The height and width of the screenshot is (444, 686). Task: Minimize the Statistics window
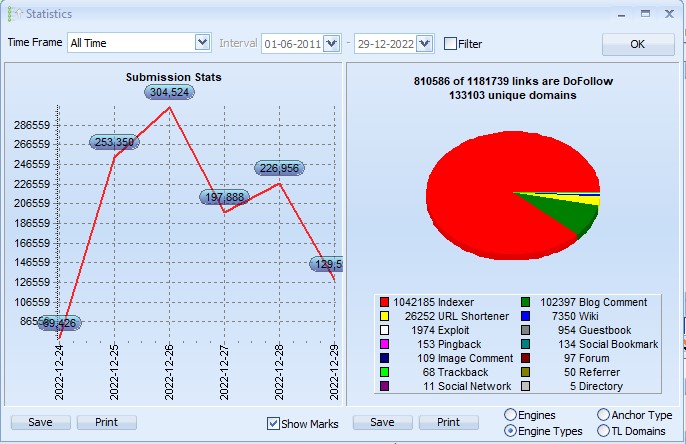621,14
